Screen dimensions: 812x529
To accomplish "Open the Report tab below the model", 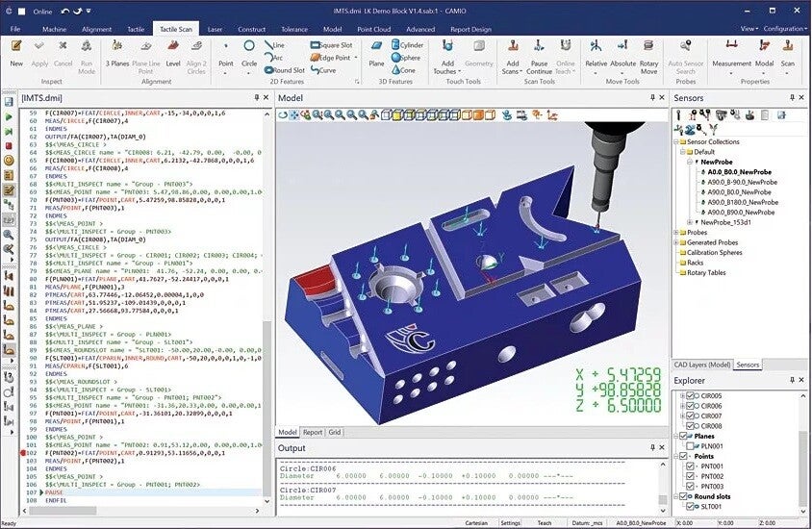I will tap(313, 432).
